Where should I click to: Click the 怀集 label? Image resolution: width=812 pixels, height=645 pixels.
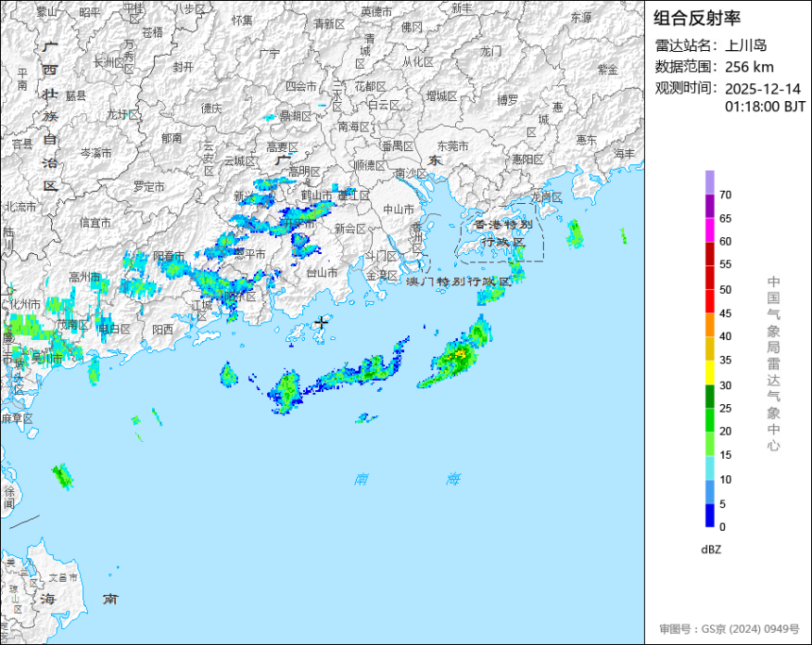coord(243,20)
